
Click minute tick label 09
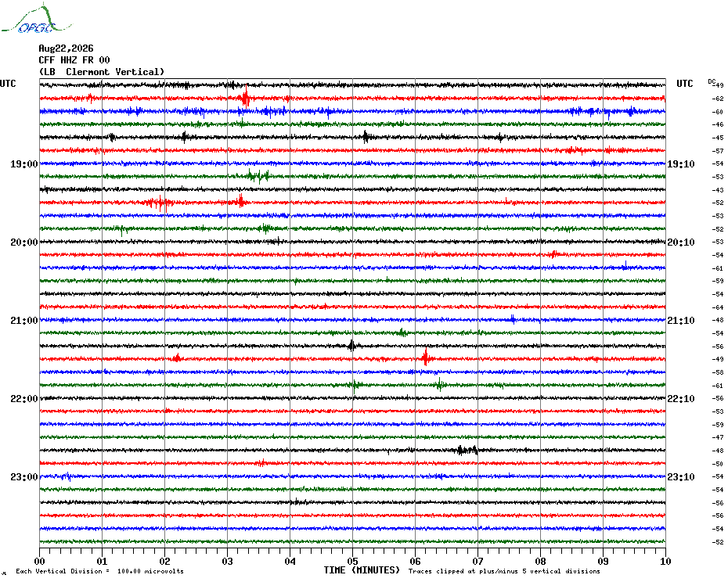click(x=603, y=561)
